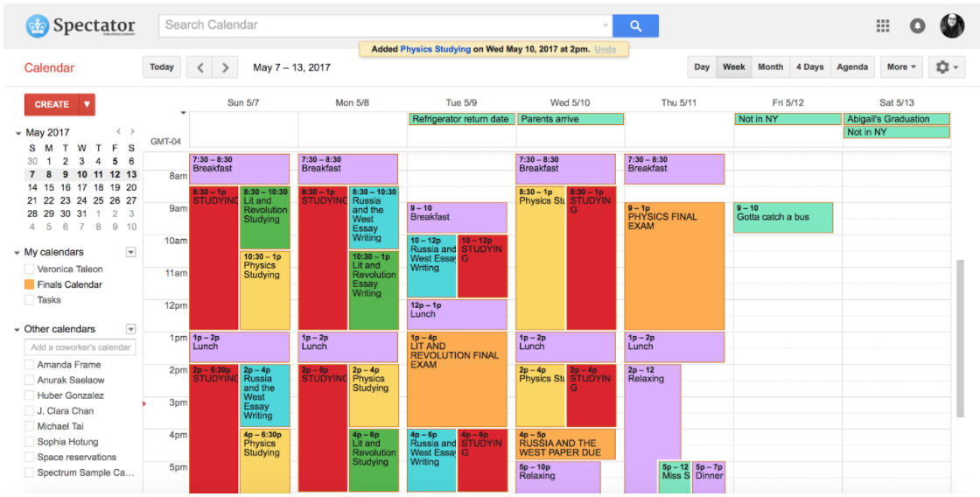Open the Google apps grid

tap(883, 26)
